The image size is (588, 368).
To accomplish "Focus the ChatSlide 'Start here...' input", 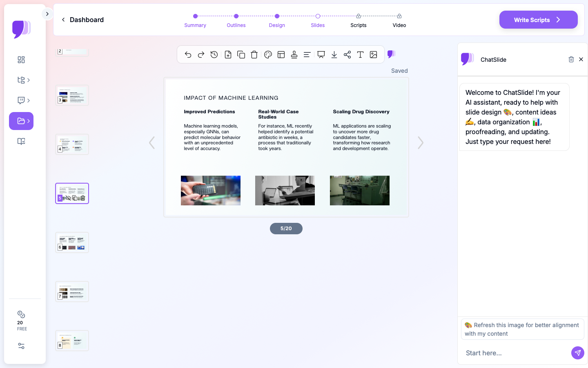I will coord(514,353).
